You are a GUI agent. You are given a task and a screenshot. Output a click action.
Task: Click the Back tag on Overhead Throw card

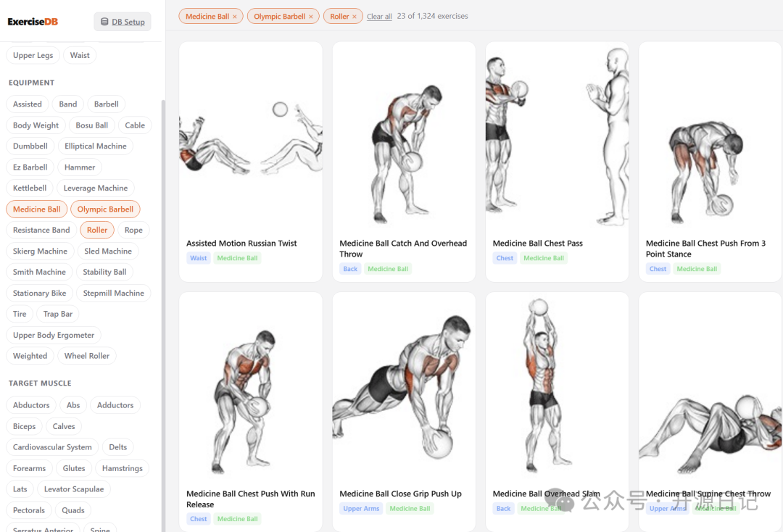pyautogui.click(x=350, y=269)
